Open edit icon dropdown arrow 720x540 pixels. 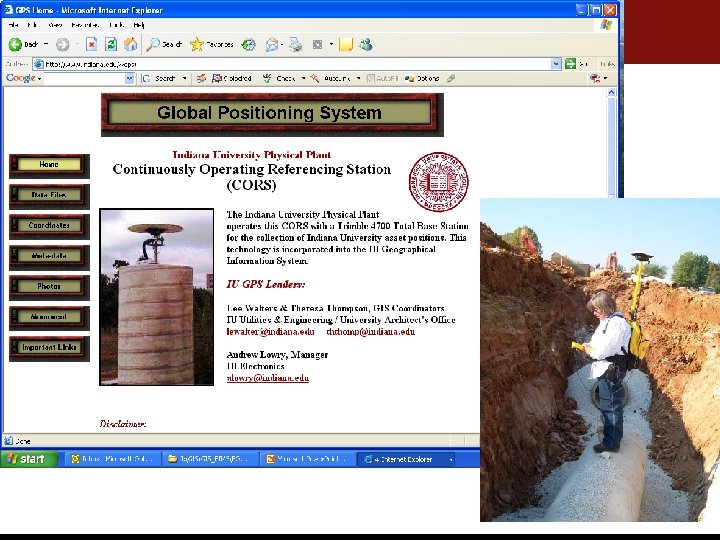coord(331,45)
